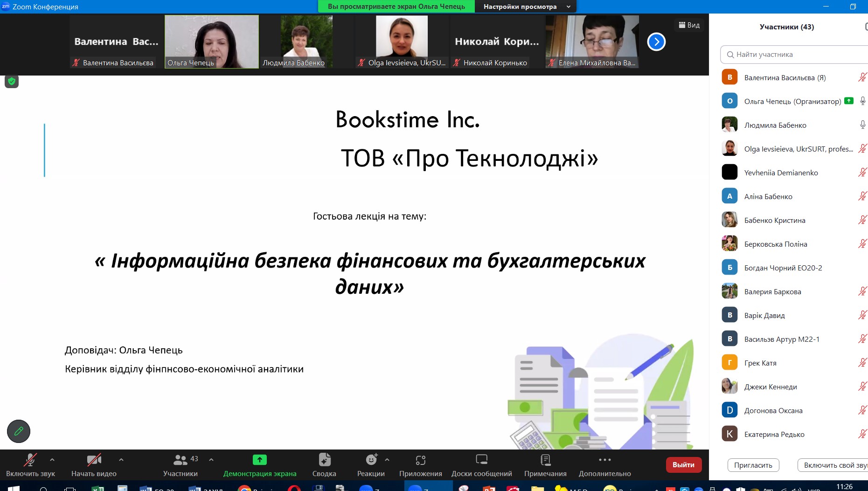Screen dimensions: 868x491
Task: Click Пригласить button in participants panel
Action: pos(753,465)
